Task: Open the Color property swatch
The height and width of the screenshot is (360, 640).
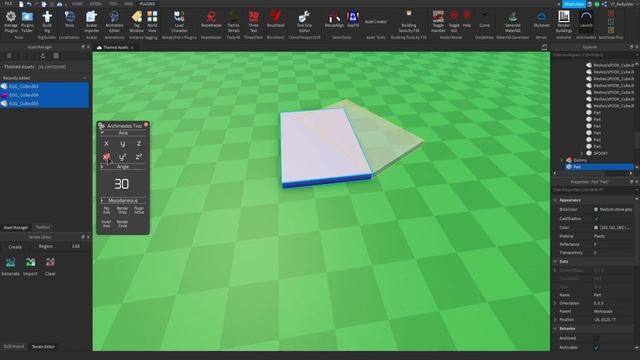Action: coord(596,227)
